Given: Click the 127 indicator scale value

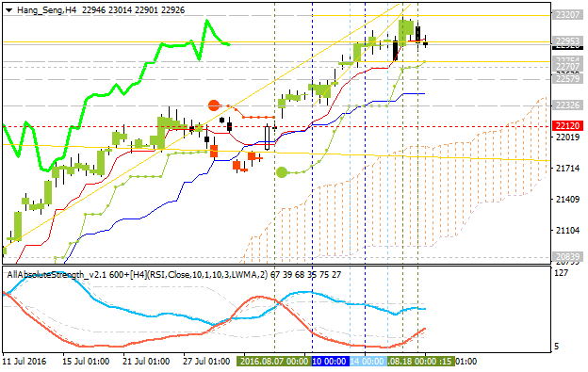Looking at the screenshot, I should point(561,273).
